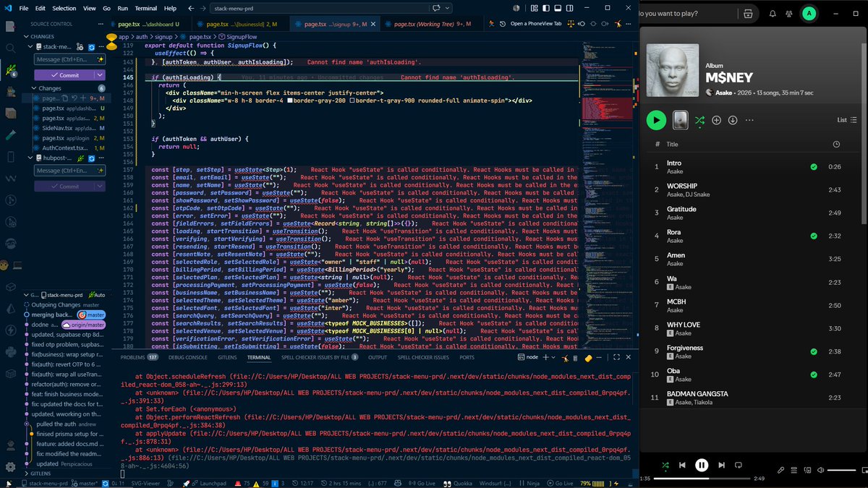Screen dimensions: 868x488
Task: Open the new terminal launch profile dropdown
Action: 553,357
